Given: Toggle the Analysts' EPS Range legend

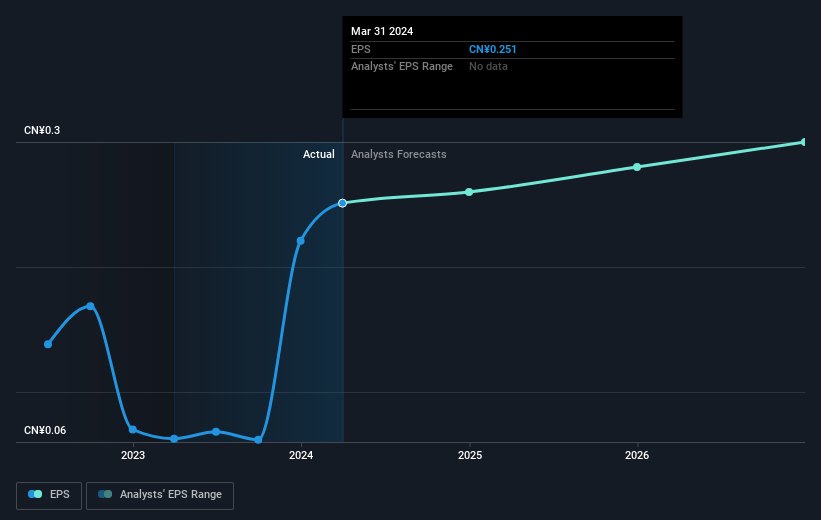Looking at the screenshot, I should 160,495.
